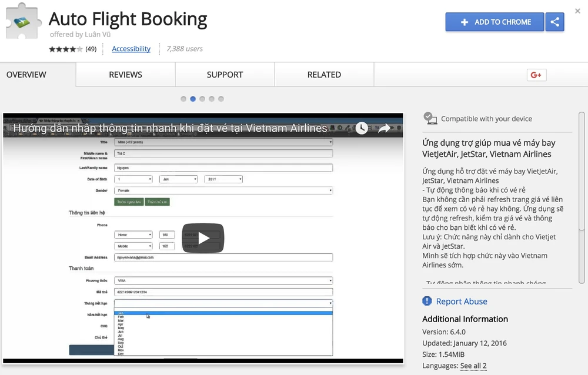Click the extension puzzle piece icon
Viewport: 588px width, 375px height.
coord(22,22)
